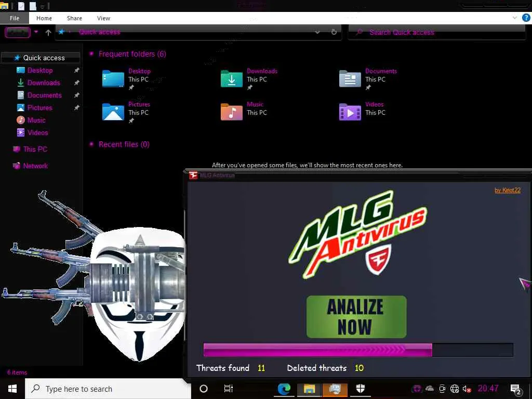Select Pictures in the navigation pane
Viewport: 532px width, 399px height.
click(x=39, y=108)
